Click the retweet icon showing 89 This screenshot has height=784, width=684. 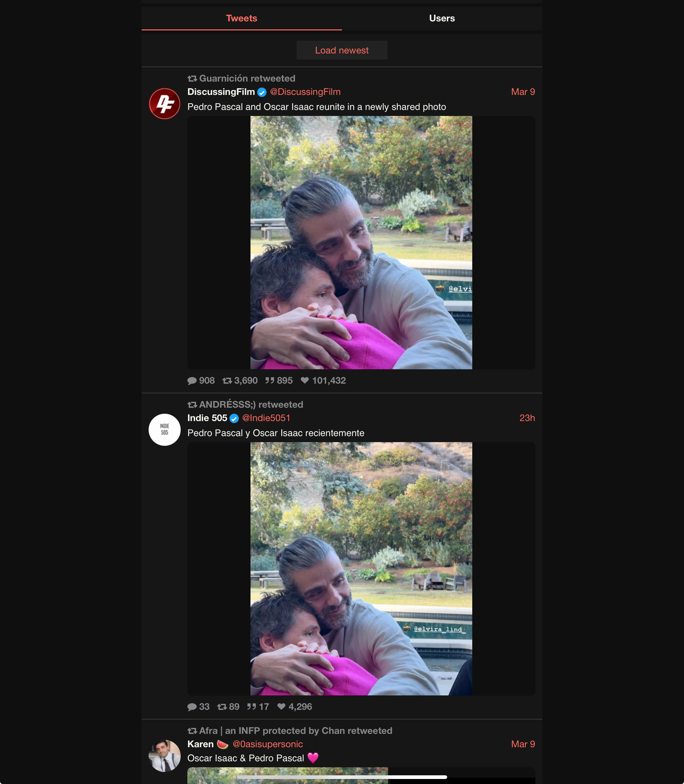coord(222,707)
